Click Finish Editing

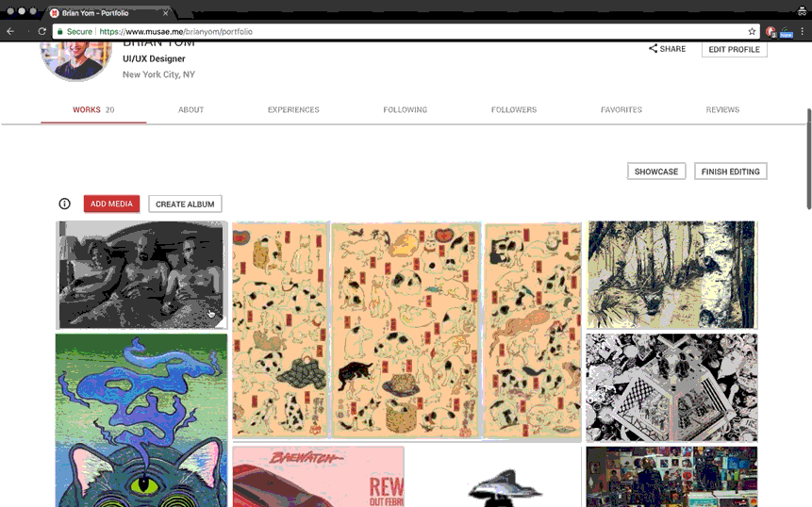(730, 172)
